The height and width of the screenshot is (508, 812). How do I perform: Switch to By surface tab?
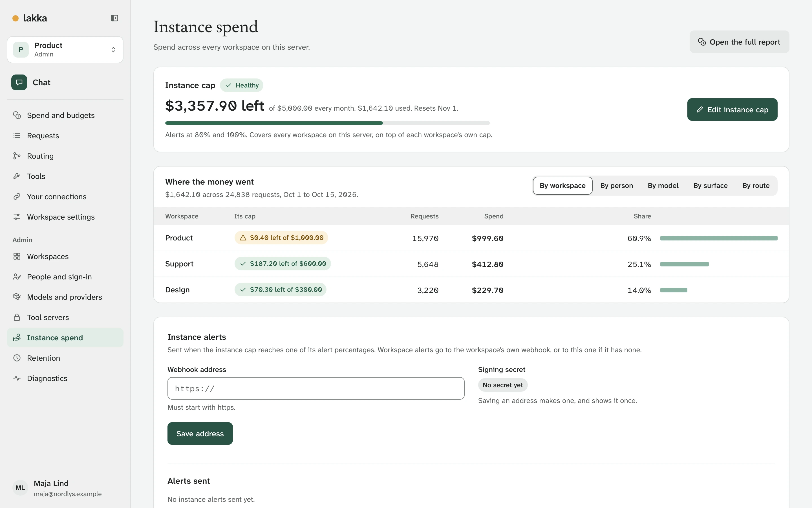pyautogui.click(x=710, y=185)
